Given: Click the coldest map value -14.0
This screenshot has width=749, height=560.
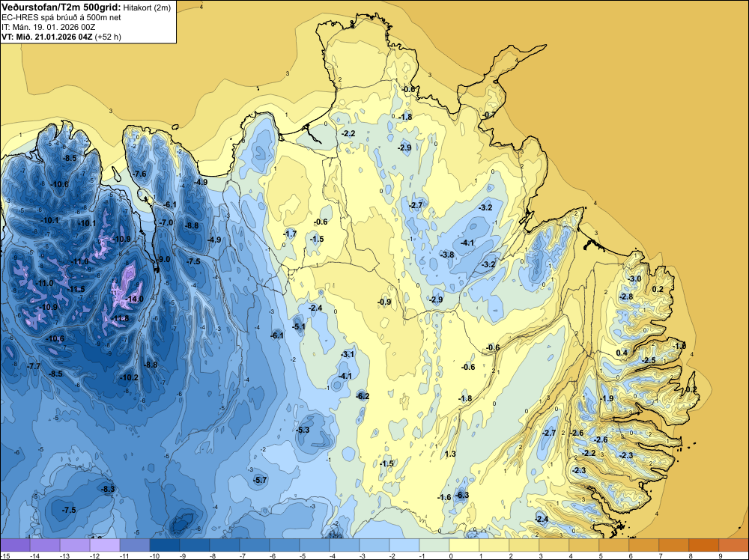Looking at the screenshot, I should (x=135, y=299).
